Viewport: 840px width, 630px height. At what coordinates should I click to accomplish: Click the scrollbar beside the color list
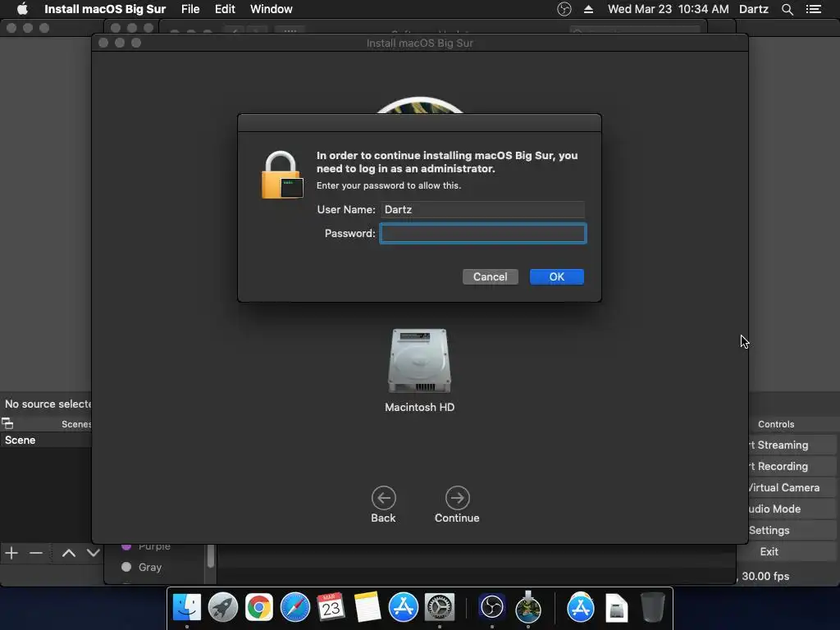211,556
